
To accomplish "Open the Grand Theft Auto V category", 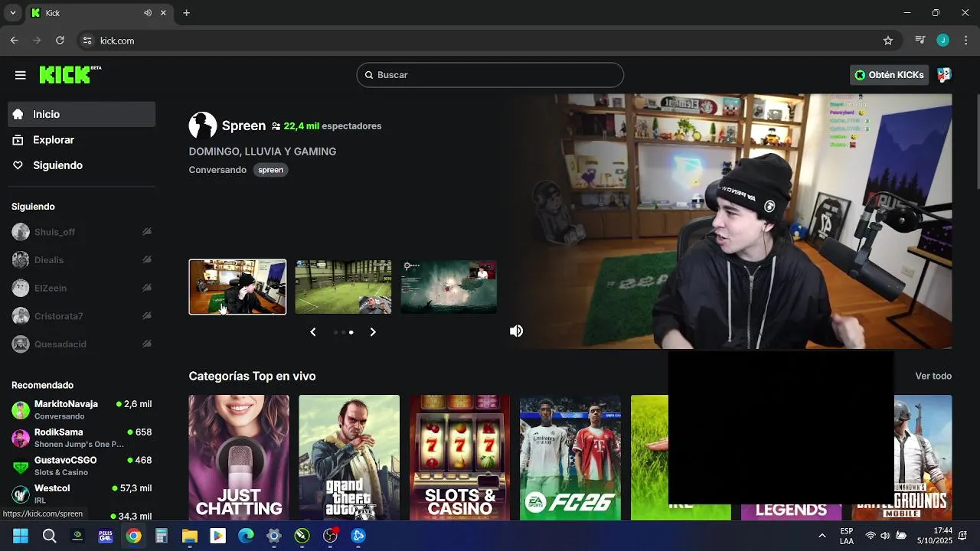I will [349, 458].
